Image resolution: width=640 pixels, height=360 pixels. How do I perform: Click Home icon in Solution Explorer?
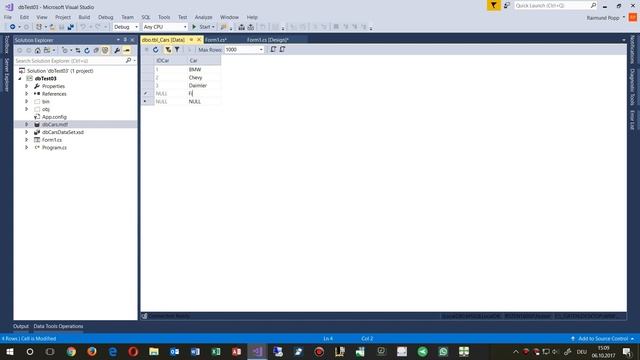[x=38, y=51]
